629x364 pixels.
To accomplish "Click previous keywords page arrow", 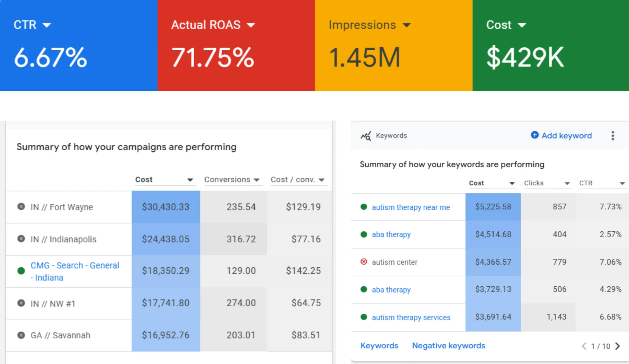I will [x=584, y=346].
